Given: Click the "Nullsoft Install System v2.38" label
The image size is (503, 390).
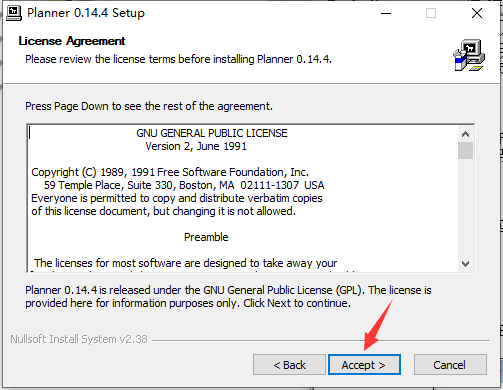Looking at the screenshot, I should pos(79,339).
